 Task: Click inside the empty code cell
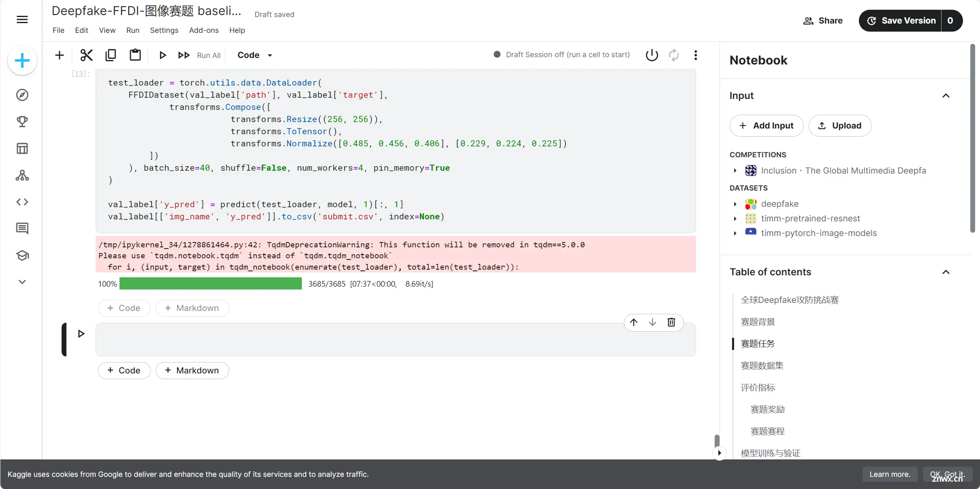pos(395,340)
